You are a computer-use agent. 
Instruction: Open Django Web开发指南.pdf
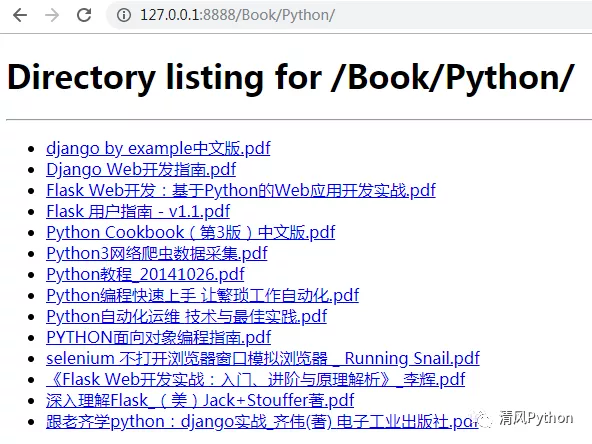click(141, 170)
